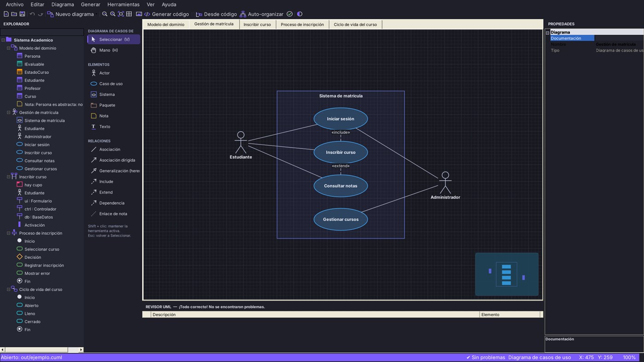This screenshot has width=644, height=362.
Task: Pick the Caso de uso element tool
Action: pos(113,84)
